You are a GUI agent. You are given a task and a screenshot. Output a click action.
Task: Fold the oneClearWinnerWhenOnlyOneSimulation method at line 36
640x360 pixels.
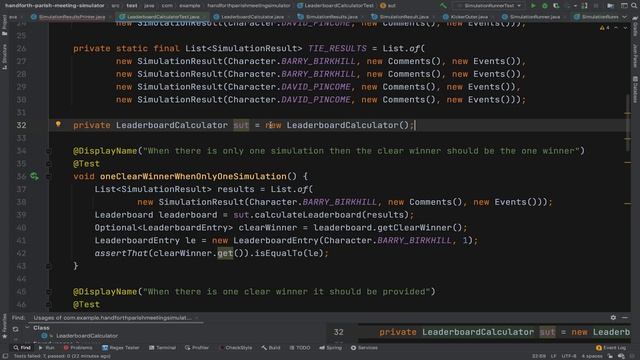click(x=49, y=176)
